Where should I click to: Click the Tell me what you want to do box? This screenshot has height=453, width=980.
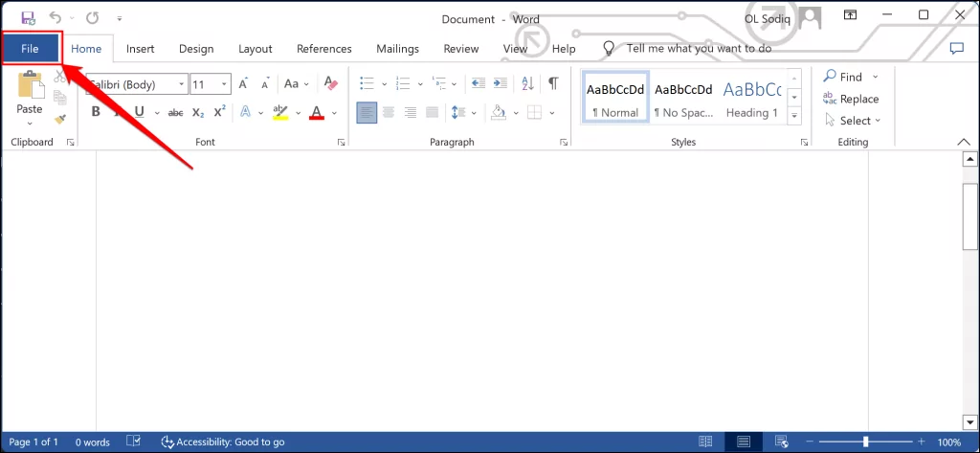pos(698,48)
